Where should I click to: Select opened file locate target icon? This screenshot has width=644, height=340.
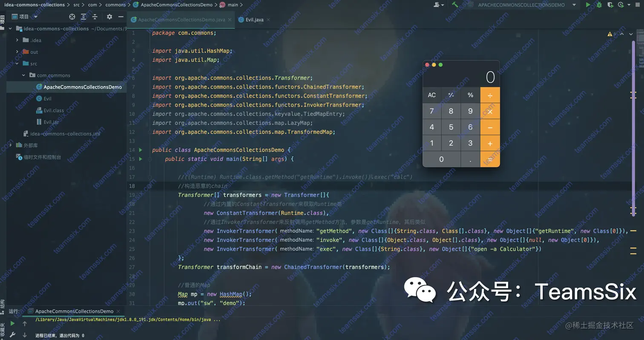coord(72,17)
